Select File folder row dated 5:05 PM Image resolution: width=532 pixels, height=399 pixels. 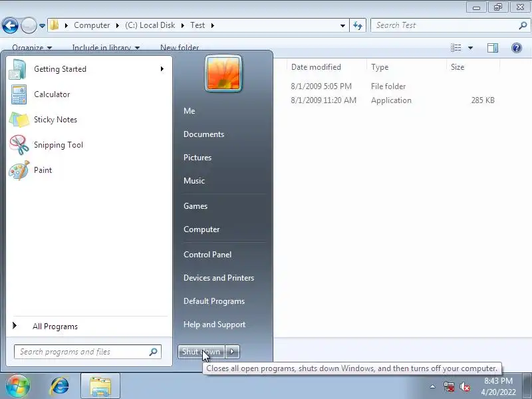coord(392,86)
